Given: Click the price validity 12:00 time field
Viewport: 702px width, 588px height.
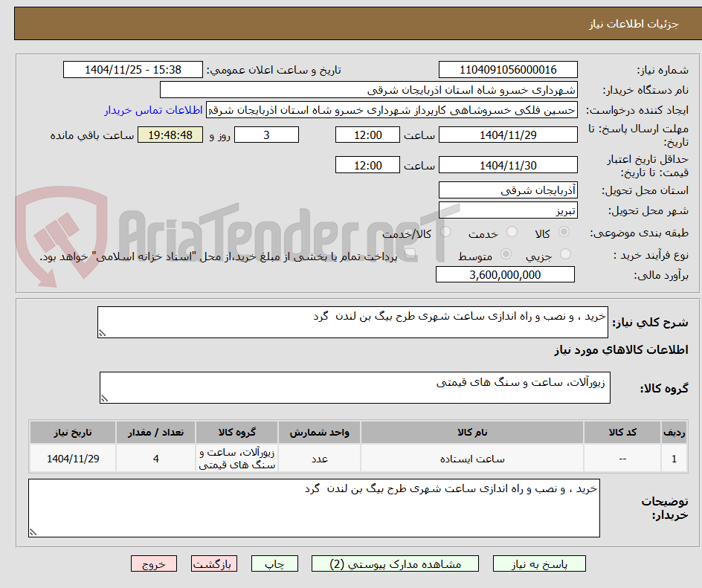Looking at the screenshot, I should pyautogui.click(x=367, y=165).
